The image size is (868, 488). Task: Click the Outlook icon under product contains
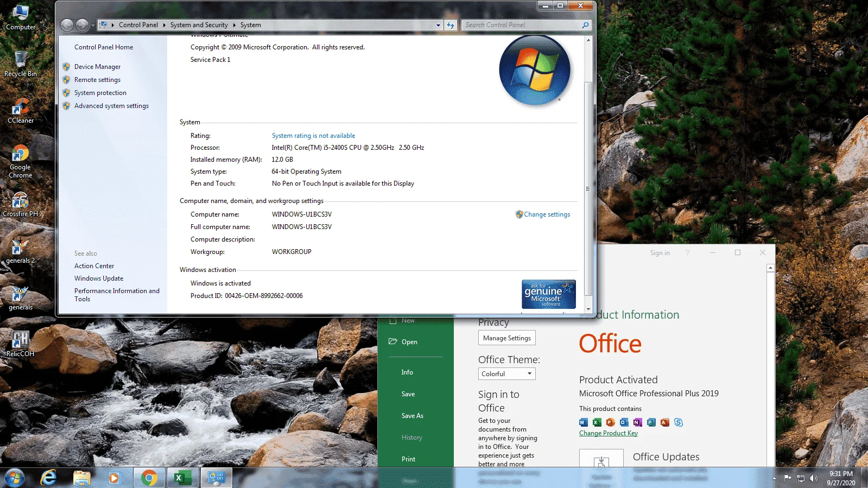(x=624, y=422)
